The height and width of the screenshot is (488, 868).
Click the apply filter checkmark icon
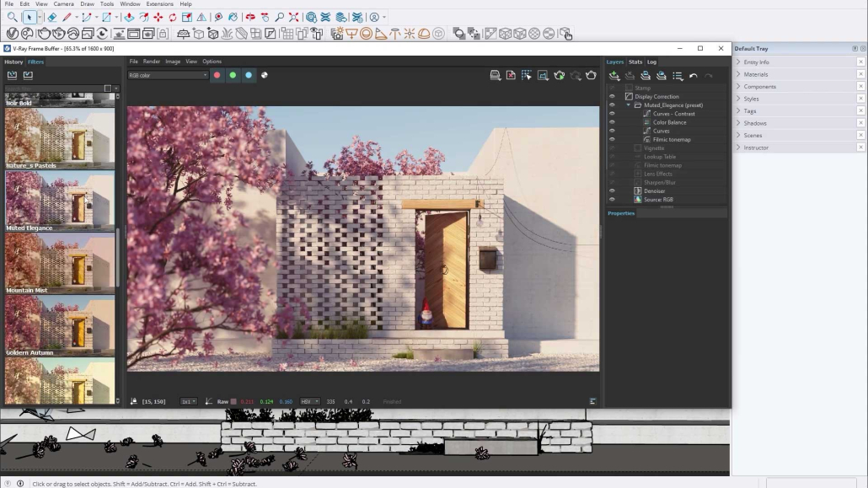28,75
